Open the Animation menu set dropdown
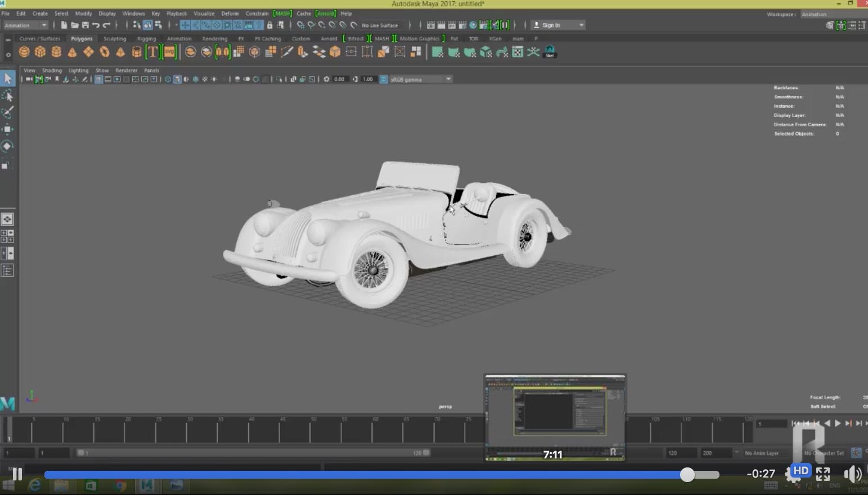This screenshot has width=868, height=495. [x=26, y=25]
